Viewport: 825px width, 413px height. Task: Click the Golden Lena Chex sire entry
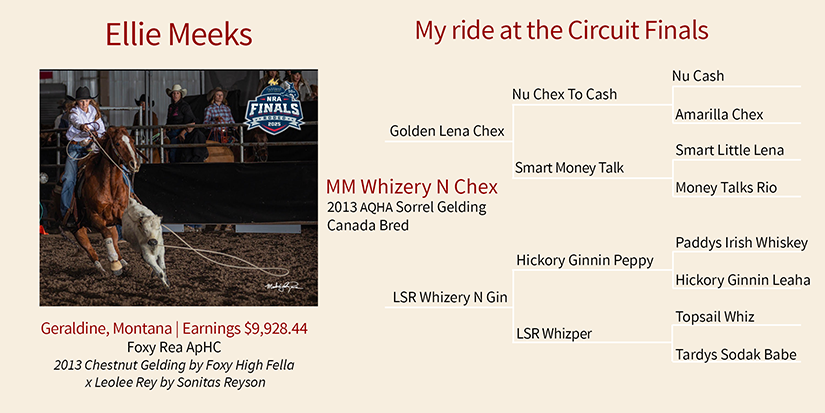pyautogui.click(x=446, y=131)
